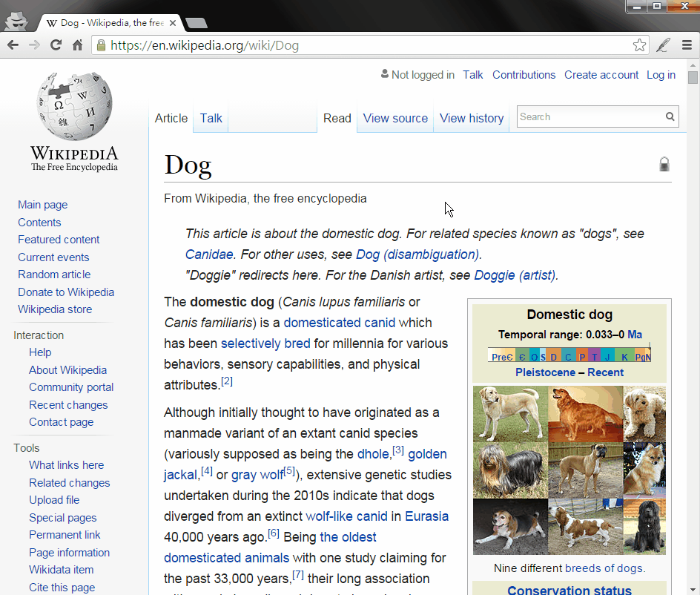The height and width of the screenshot is (595, 700).
Task: Open Page information link
Action: point(69,553)
